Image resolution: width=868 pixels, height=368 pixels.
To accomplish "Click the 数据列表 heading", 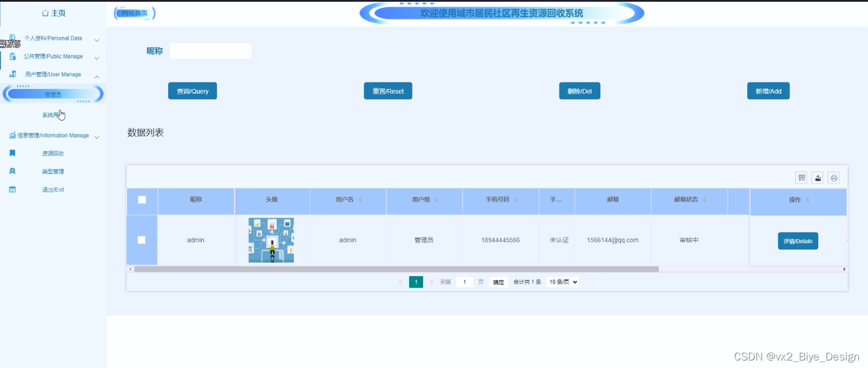I will click(x=146, y=133).
